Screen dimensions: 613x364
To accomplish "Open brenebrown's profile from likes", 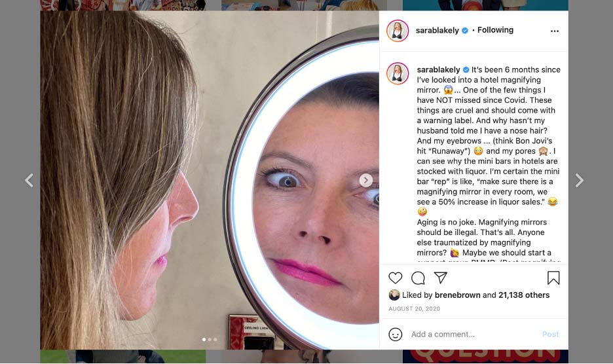I will (x=458, y=295).
